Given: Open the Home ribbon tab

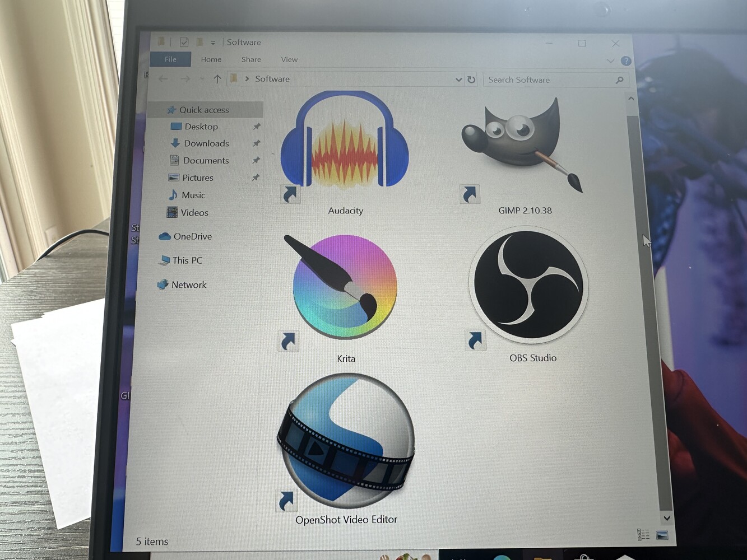Looking at the screenshot, I should [x=211, y=59].
